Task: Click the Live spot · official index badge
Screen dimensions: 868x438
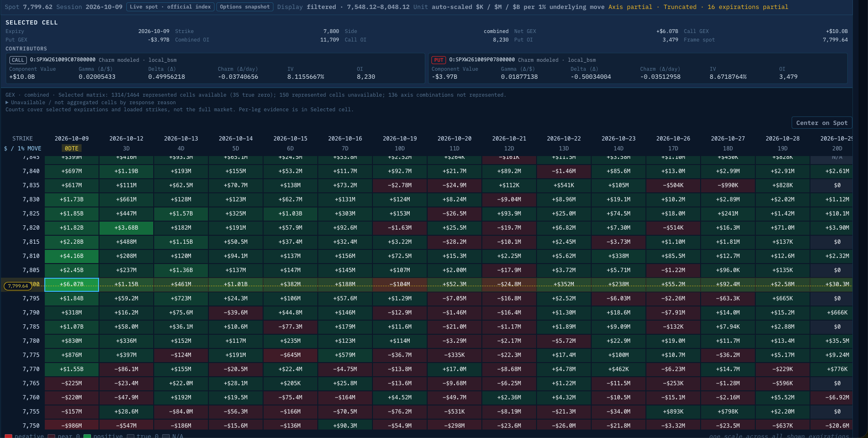Action: coord(170,7)
